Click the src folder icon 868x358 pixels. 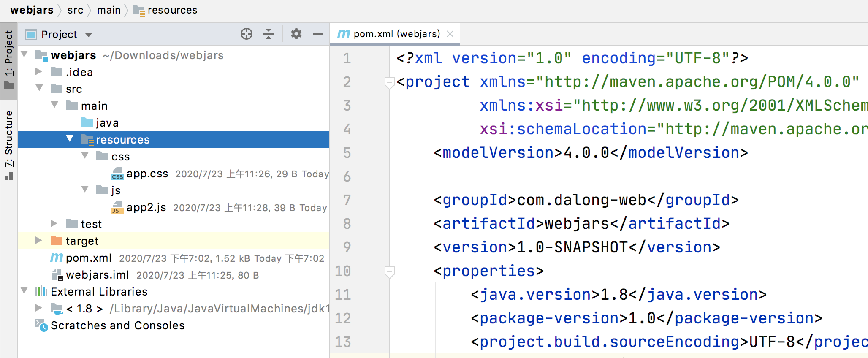coord(57,89)
